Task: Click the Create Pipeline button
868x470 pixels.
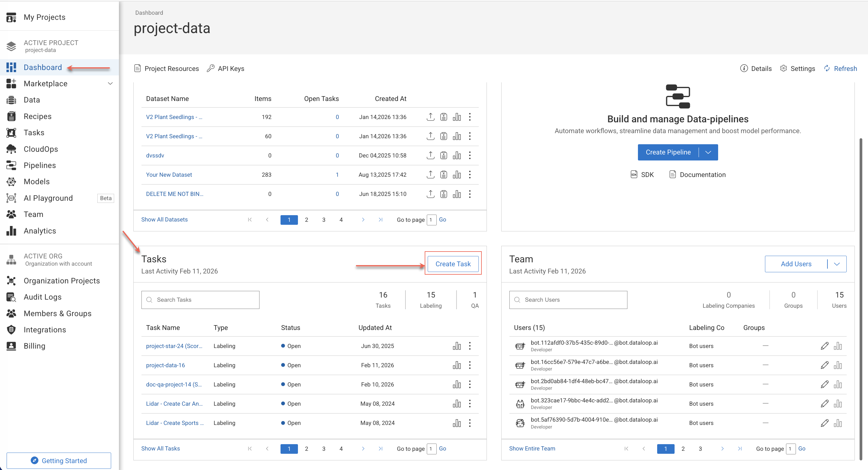Action: [668, 152]
